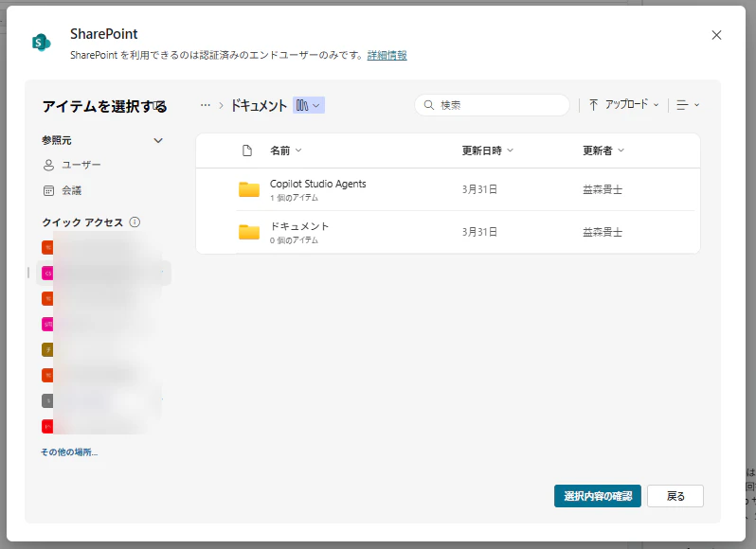
Task: Sort by 名前 column header
Action: pos(286,151)
